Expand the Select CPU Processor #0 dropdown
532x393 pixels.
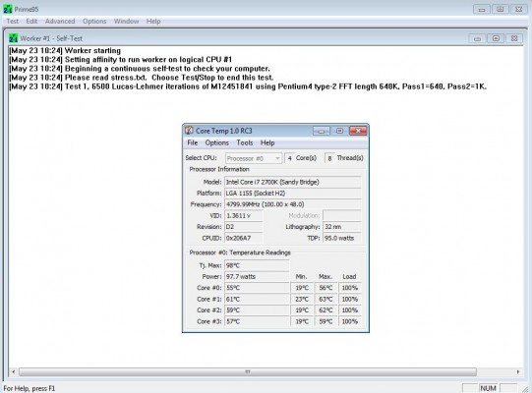tap(254, 158)
